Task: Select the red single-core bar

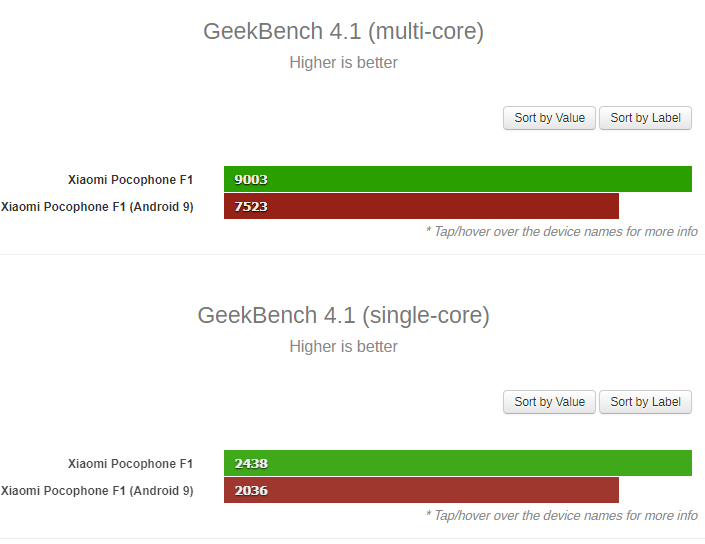Action: pos(421,490)
